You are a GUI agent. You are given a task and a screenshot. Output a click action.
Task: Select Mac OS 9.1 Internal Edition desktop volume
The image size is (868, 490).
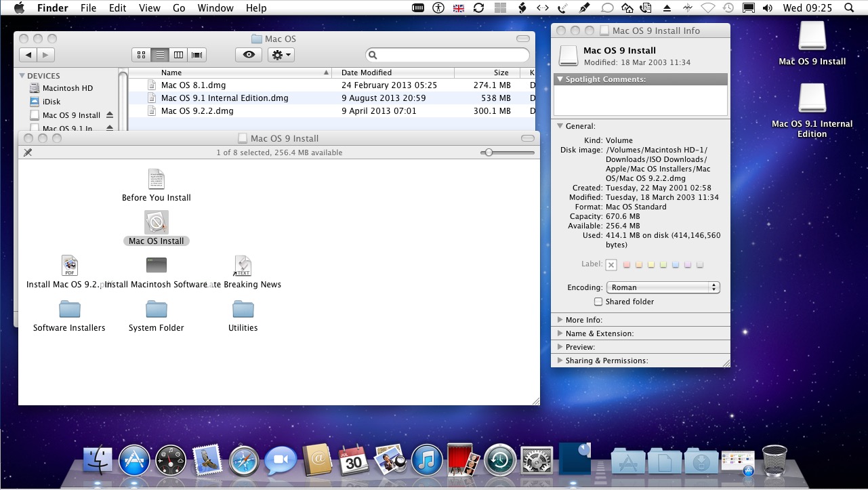tap(812, 99)
